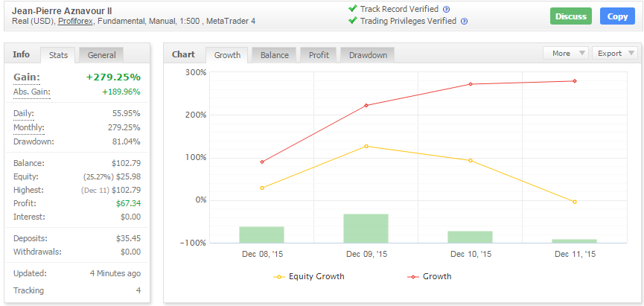The image size is (644, 306).
Task: Click the Tracking count value 4
Action: click(x=138, y=290)
